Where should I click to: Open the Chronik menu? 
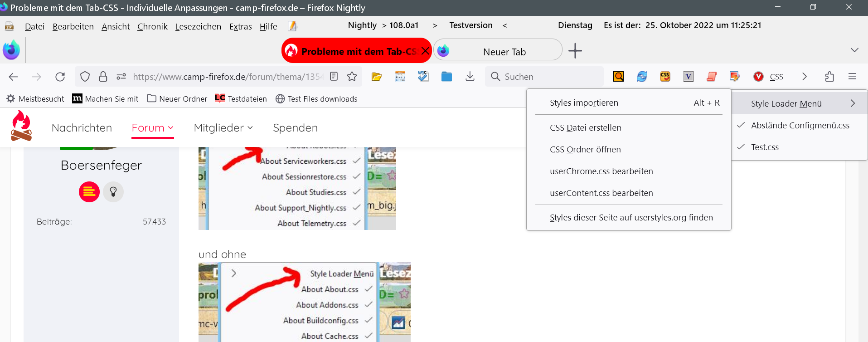click(152, 26)
